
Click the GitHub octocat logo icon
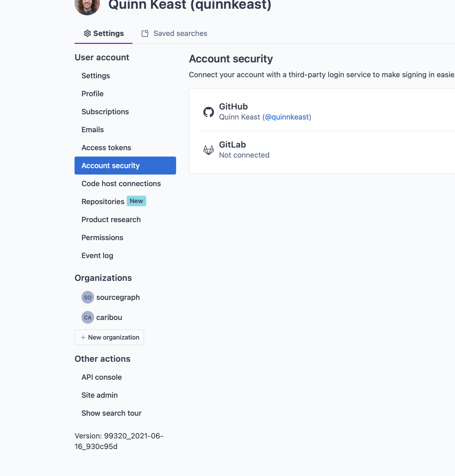208,112
